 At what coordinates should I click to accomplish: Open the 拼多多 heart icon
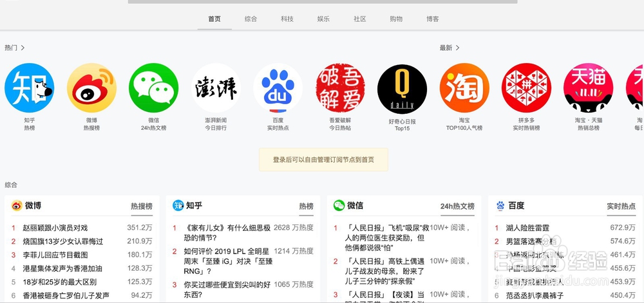tap(527, 87)
